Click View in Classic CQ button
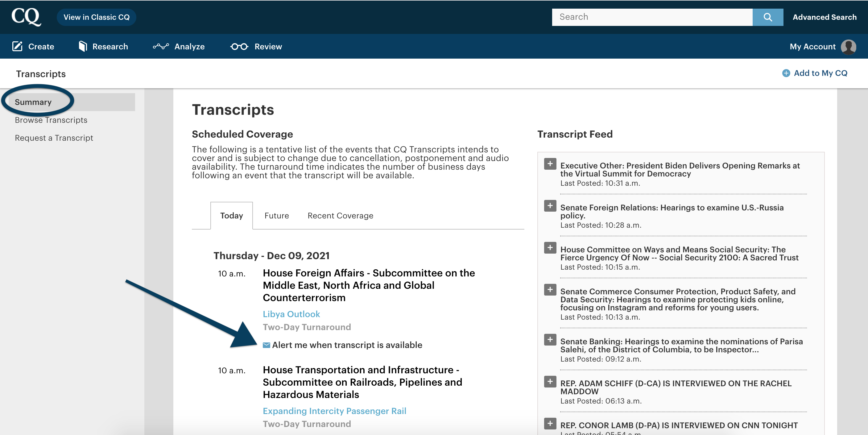The height and width of the screenshot is (435, 868). [x=96, y=17]
